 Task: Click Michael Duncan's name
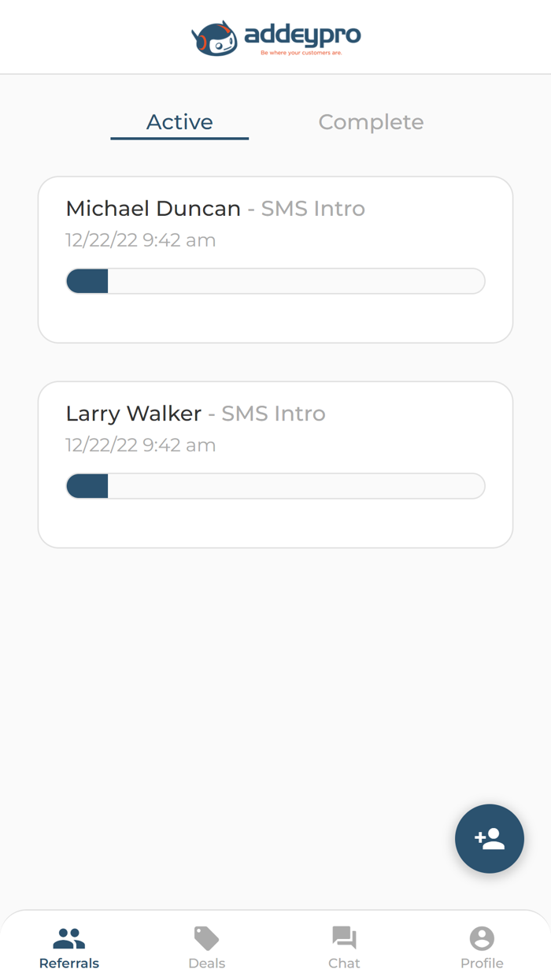(153, 208)
